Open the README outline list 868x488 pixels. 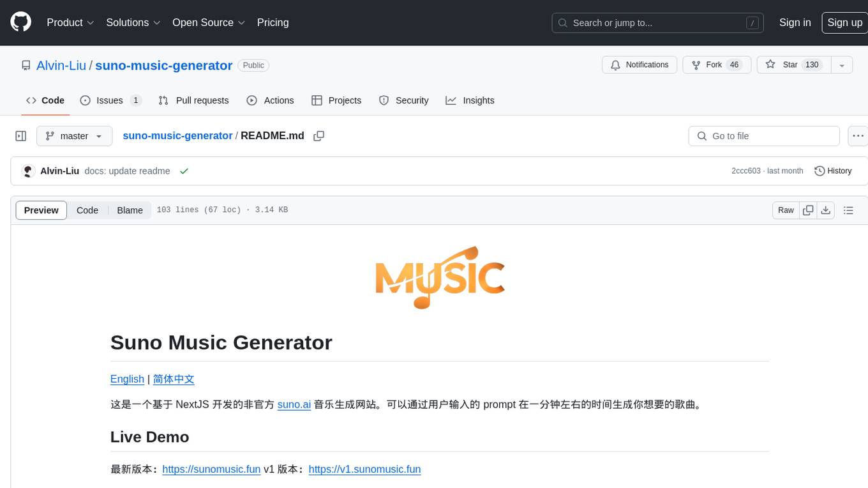848,210
